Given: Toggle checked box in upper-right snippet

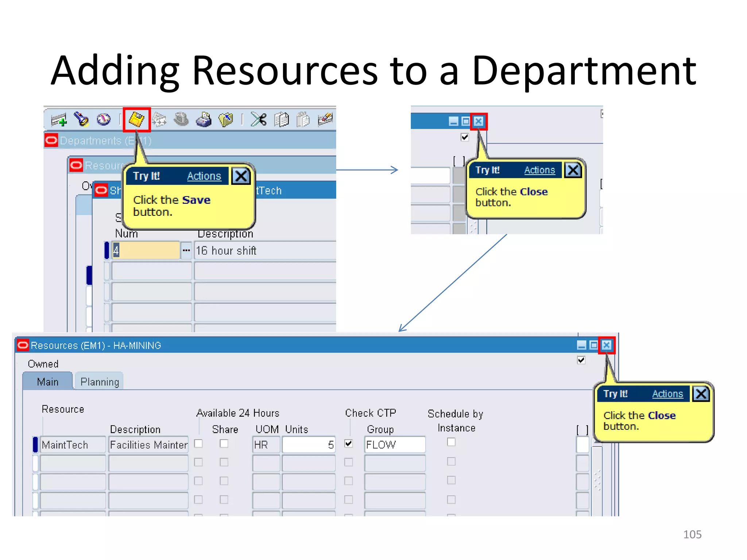Looking at the screenshot, I should pyautogui.click(x=465, y=137).
